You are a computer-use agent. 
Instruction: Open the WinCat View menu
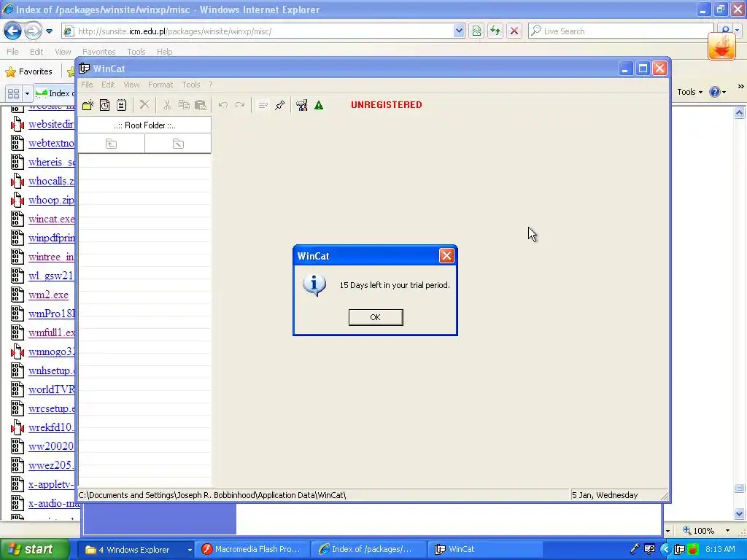coord(131,85)
